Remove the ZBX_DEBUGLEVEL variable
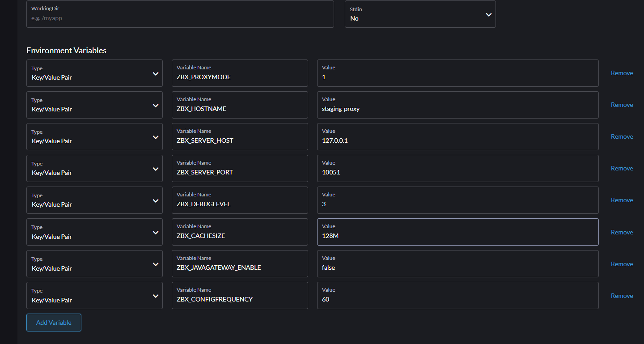This screenshot has height=344, width=644. coord(622,200)
